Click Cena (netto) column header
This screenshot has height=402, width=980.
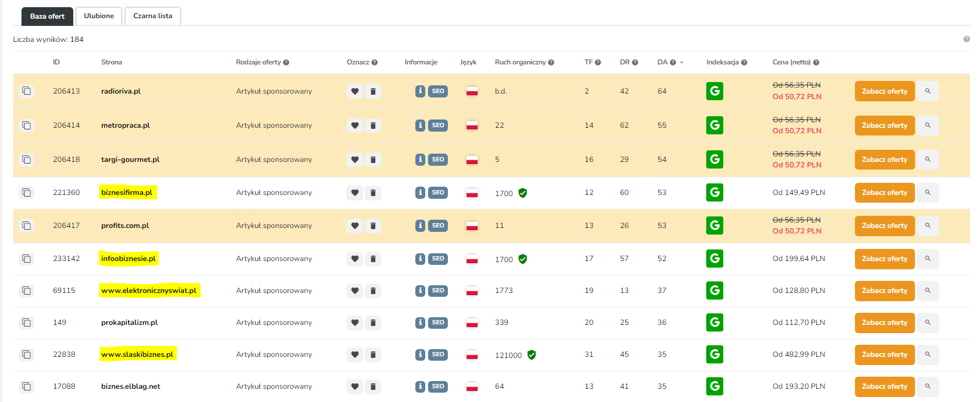pyautogui.click(x=791, y=62)
